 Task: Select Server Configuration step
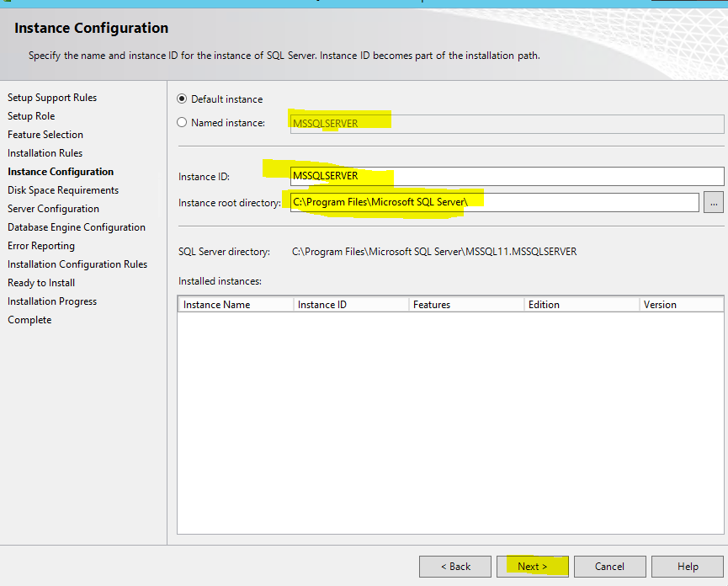(53, 209)
